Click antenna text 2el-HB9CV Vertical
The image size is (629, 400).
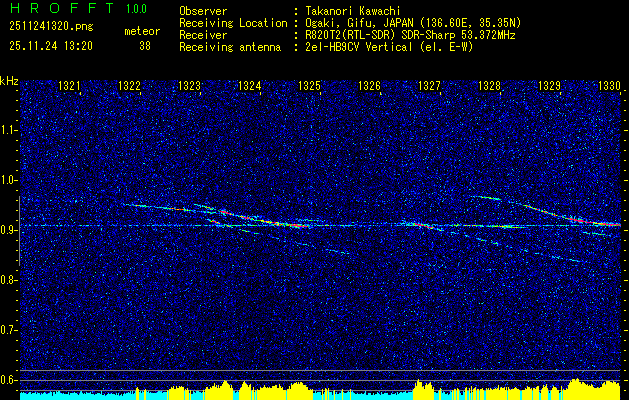pyautogui.click(x=359, y=47)
